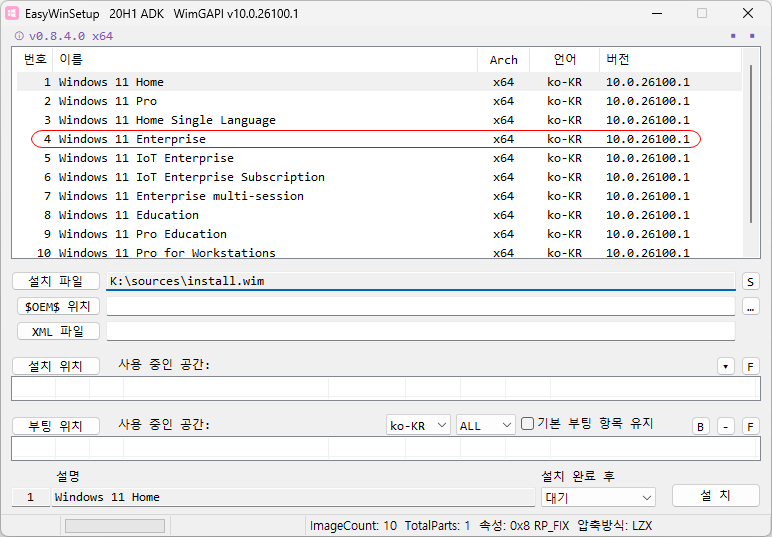Select Windows 11 Pro for Workstations row
772x537 pixels.
point(379,252)
